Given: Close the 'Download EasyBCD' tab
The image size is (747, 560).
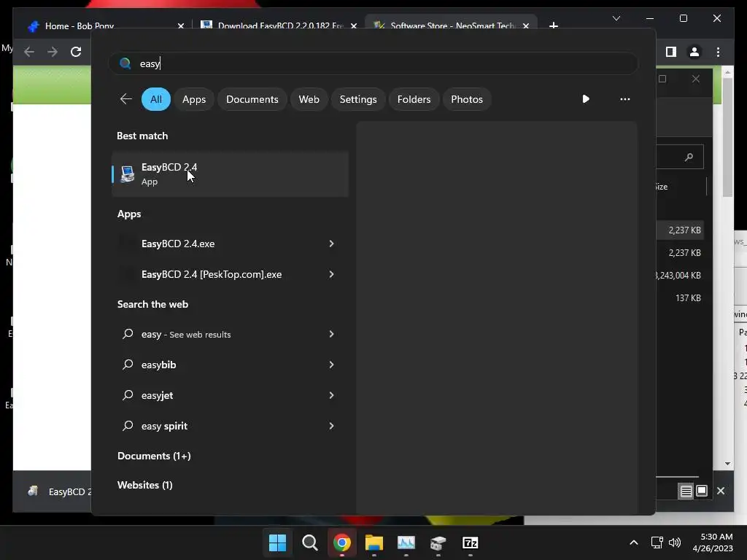Looking at the screenshot, I should (354, 26).
